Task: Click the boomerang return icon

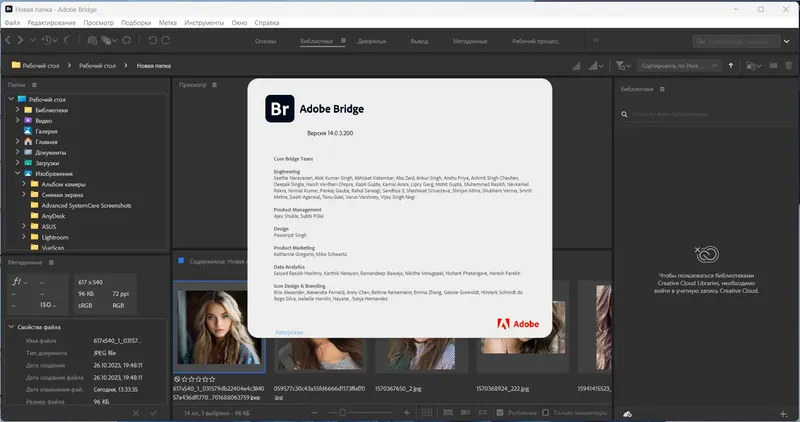Action: coord(68,40)
